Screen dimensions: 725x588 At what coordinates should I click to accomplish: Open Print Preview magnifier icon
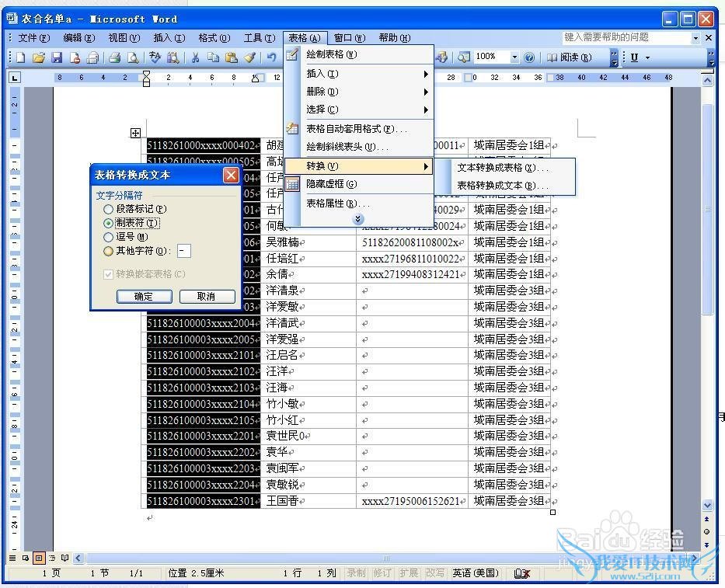point(133,57)
